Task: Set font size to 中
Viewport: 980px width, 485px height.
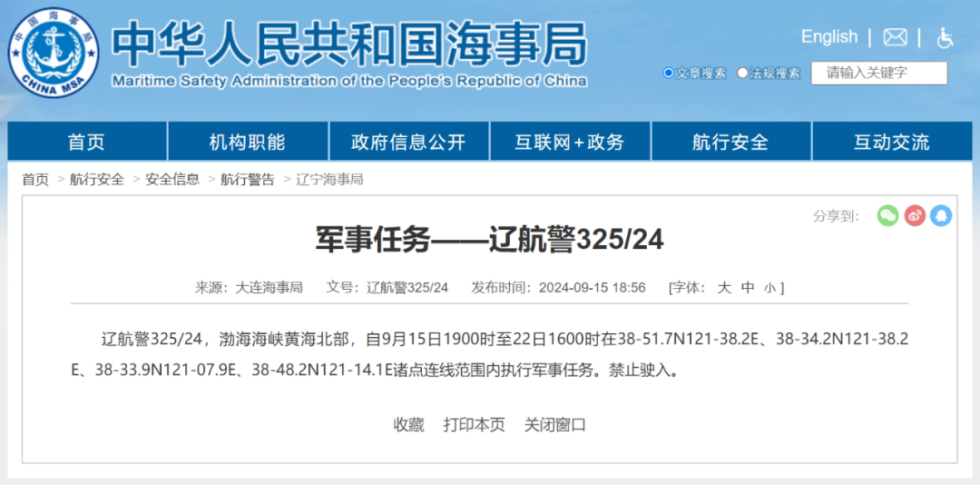Action: coord(748,288)
